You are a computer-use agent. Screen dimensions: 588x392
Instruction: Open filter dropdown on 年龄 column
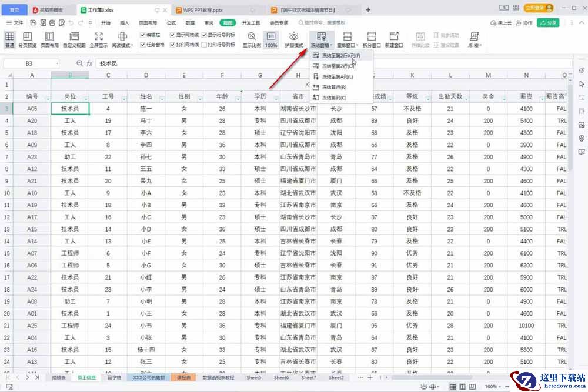pos(238,99)
